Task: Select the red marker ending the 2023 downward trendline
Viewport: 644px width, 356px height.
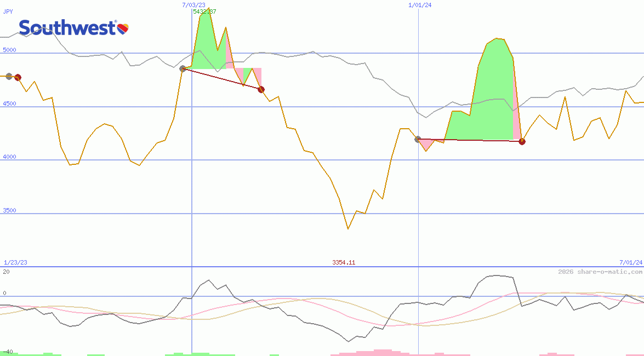Action: pos(261,89)
